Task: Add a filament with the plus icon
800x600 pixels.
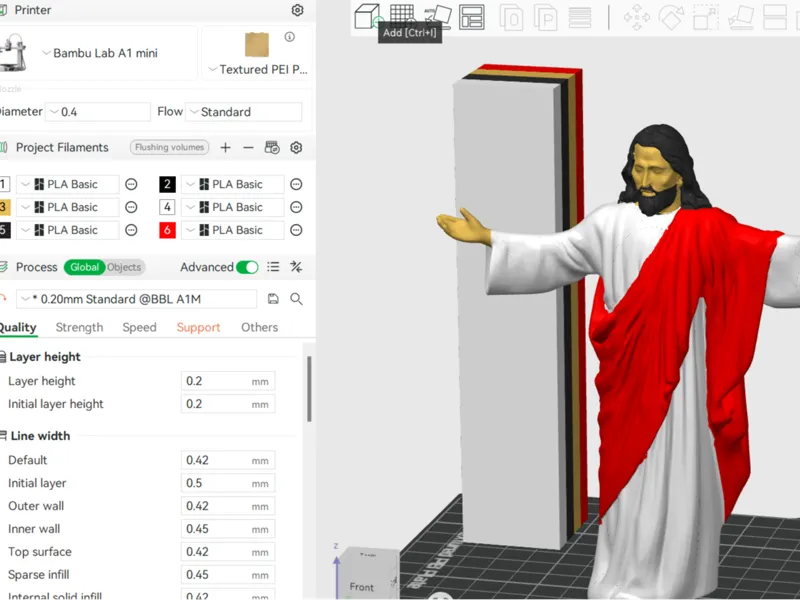Action: (x=226, y=147)
